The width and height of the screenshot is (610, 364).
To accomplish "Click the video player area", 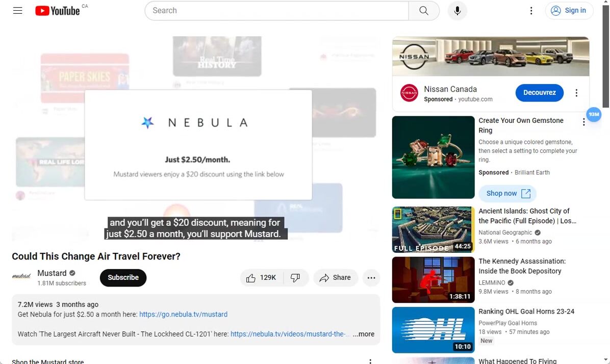I will point(196,140).
